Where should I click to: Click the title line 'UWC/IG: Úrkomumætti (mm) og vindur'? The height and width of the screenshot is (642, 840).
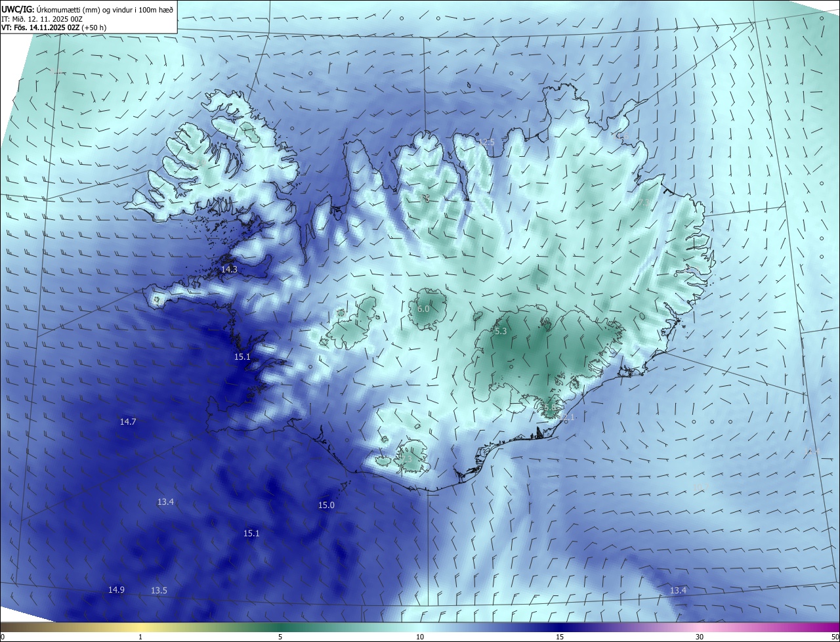(87, 9)
